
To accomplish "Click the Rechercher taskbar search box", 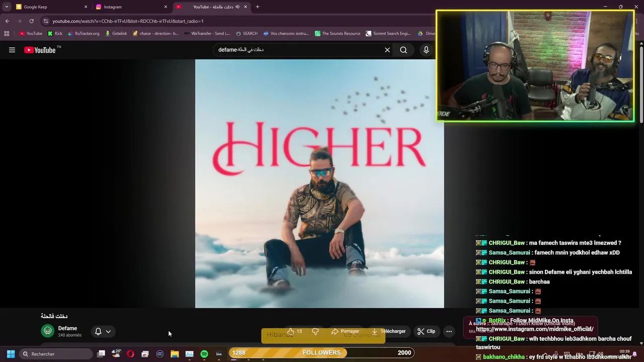I will tap(55, 354).
